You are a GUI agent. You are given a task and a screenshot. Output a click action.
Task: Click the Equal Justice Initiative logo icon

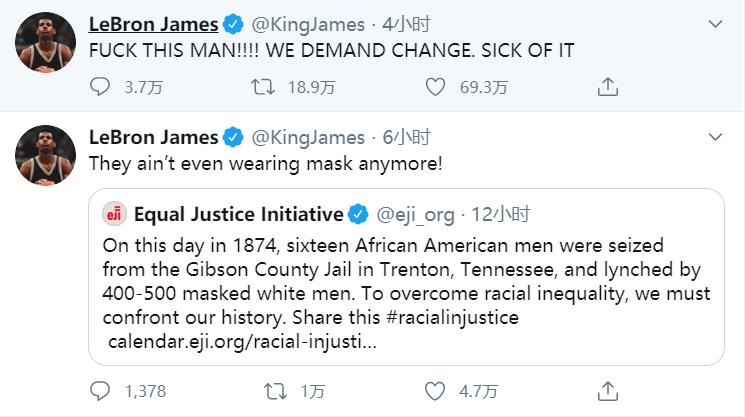click(x=117, y=214)
